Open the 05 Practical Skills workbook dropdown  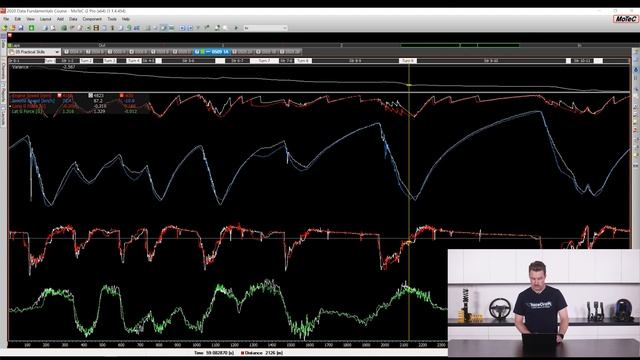point(35,52)
